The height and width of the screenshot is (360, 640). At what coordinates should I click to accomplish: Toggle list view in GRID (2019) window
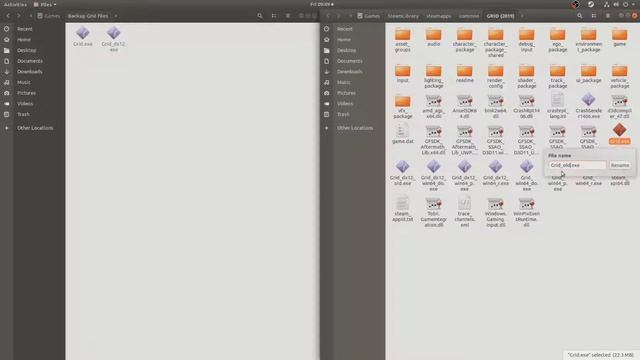tap(594, 16)
